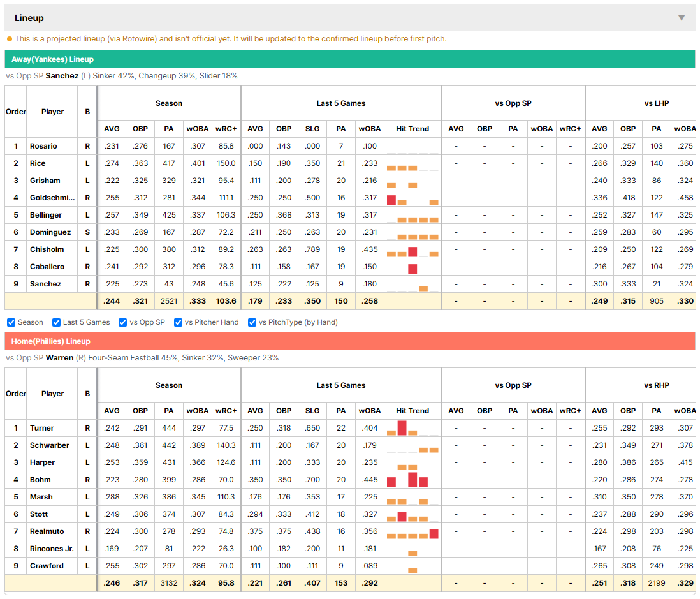Uncheck the vs Pitcher Hand checkbox
Viewport: 700px width, 599px height.
coord(178,323)
